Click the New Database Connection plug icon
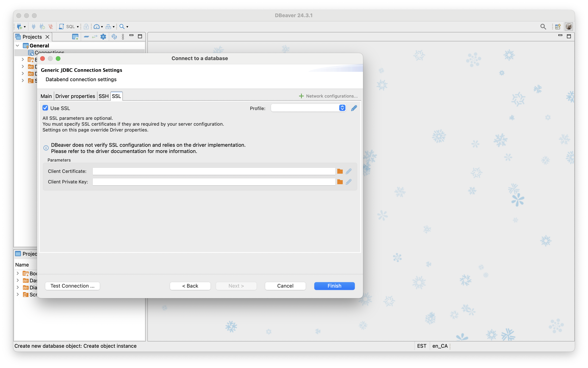588x368 pixels. (x=19, y=27)
